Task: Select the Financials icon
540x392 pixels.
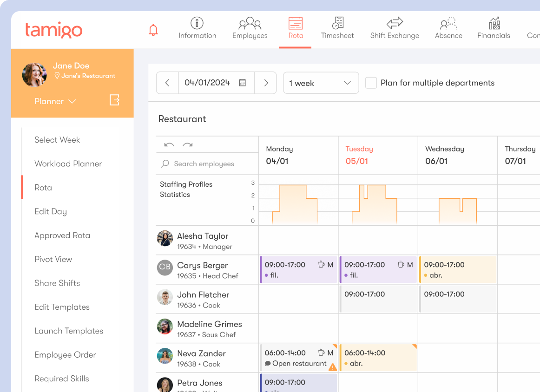Action: point(494,23)
